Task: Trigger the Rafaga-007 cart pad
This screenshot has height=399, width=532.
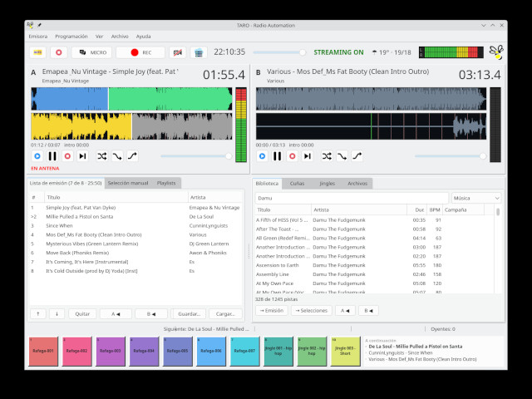Action: click(x=244, y=351)
